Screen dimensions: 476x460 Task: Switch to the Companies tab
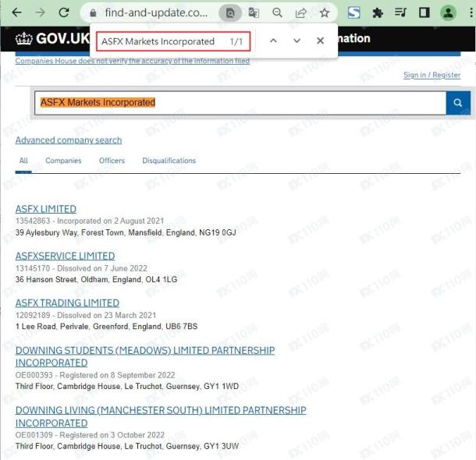point(63,161)
